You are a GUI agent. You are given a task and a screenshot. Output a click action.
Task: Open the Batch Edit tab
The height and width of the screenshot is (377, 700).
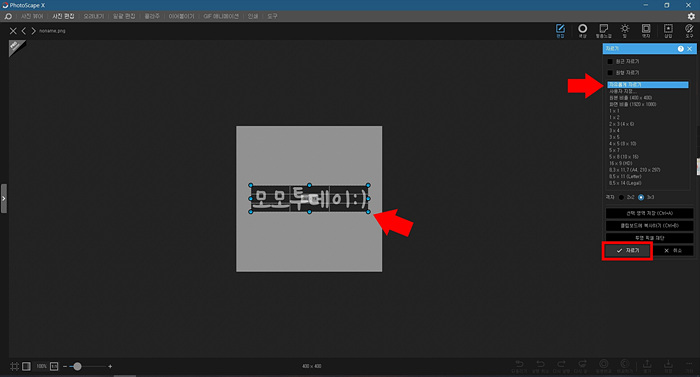(x=124, y=16)
